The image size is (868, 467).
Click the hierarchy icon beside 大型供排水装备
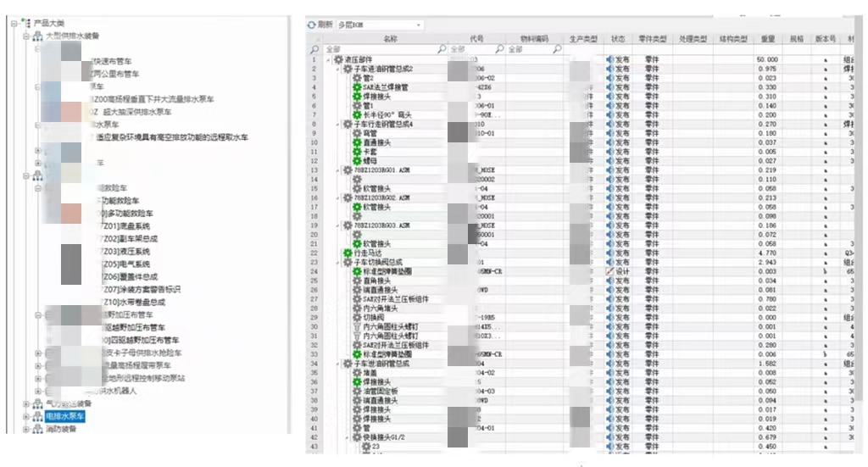point(37,36)
